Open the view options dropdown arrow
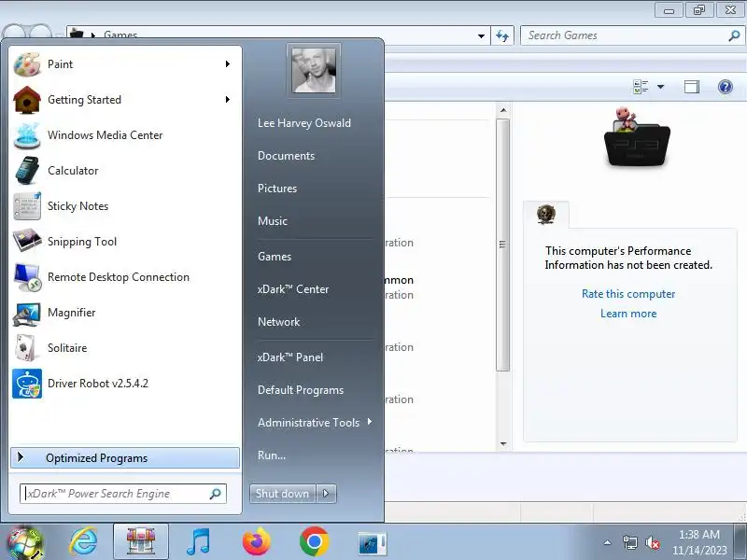The image size is (747, 560). [660, 87]
